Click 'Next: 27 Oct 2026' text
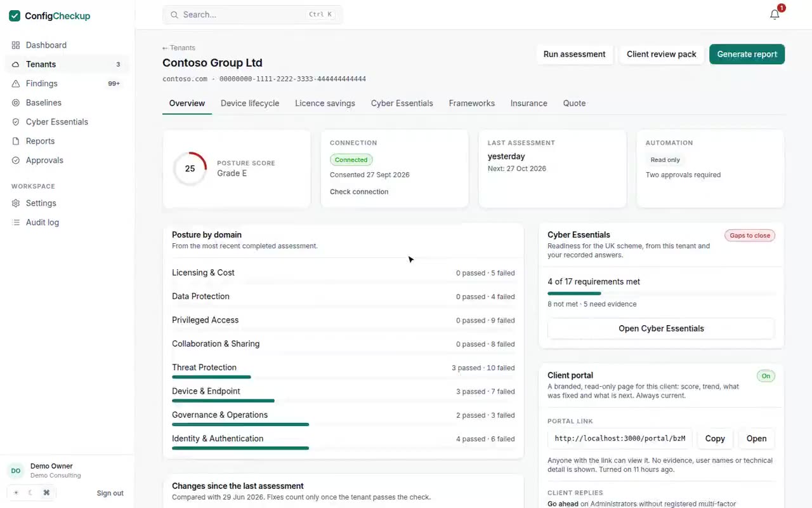The image size is (812, 508). coord(517,169)
